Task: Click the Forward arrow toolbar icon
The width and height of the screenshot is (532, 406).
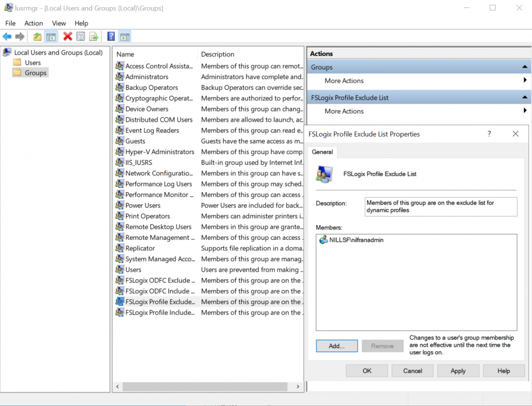Action: pos(20,36)
